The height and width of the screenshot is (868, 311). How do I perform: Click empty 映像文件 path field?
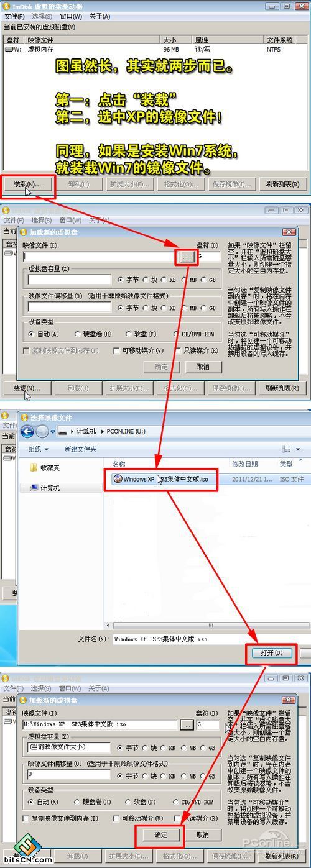pyautogui.click(x=100, y=256)
